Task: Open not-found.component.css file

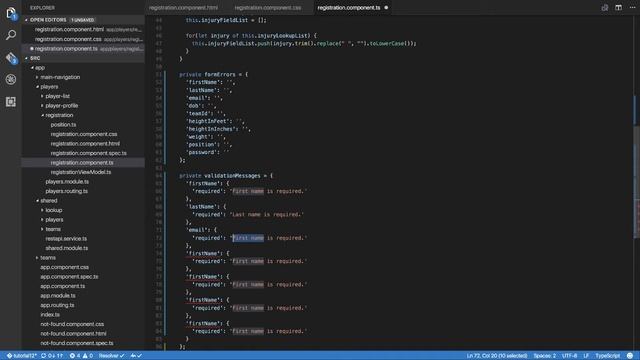Action: tap(72, 324)
